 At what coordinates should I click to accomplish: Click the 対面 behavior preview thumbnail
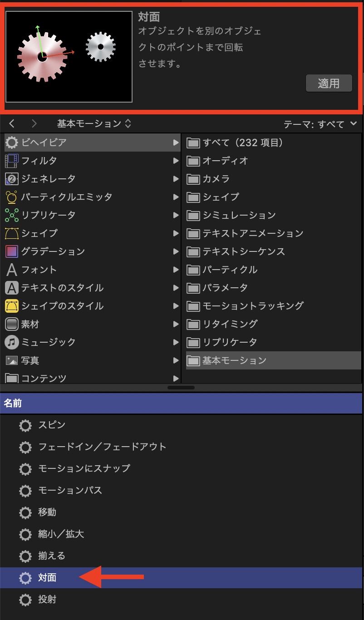pos(69,57)
